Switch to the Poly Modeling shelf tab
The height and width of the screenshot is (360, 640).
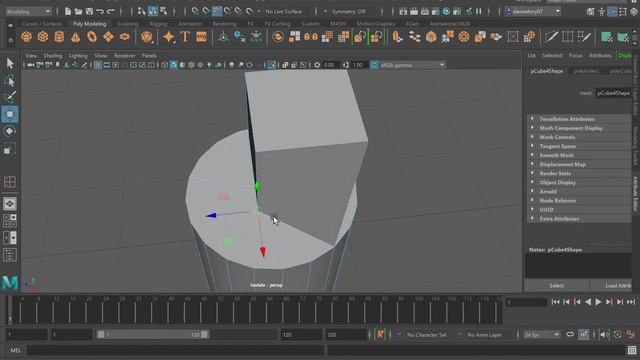click(x=89, y=24)
